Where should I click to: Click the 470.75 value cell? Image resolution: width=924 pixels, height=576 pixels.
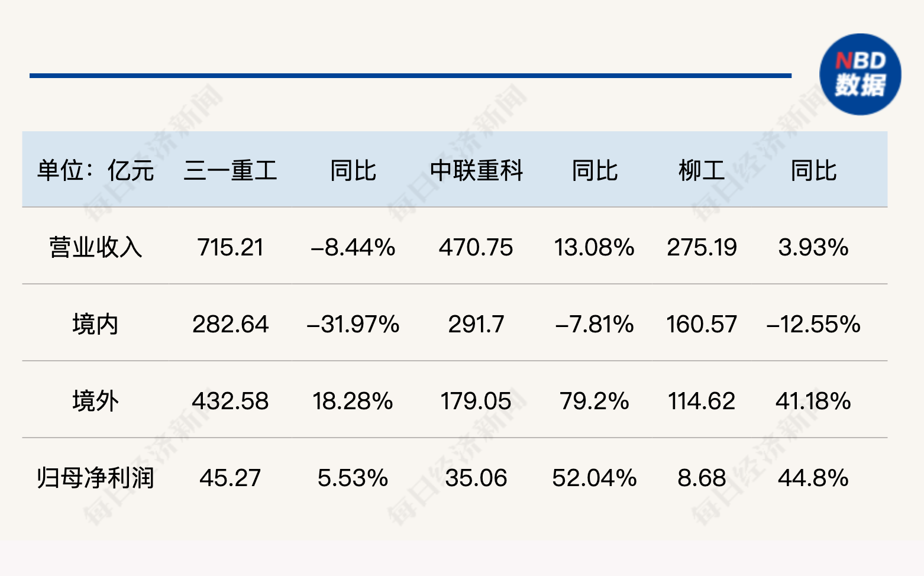476,247
